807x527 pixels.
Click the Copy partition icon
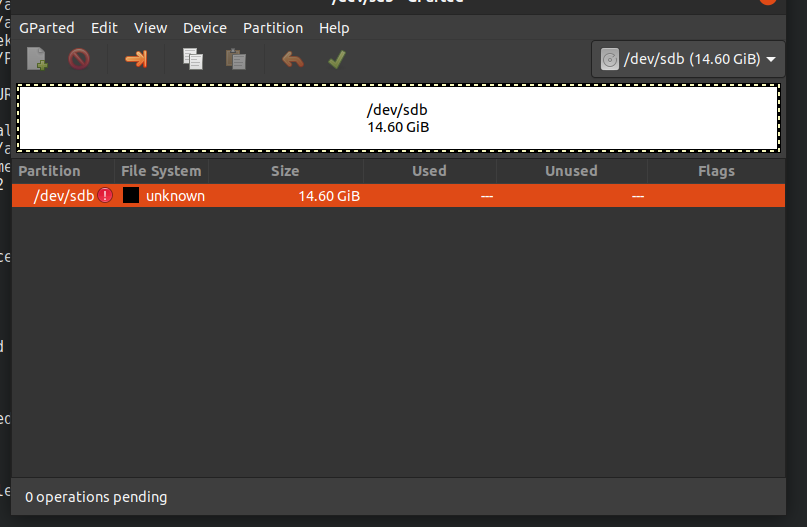pyautogui.click(x=192, y=60)
